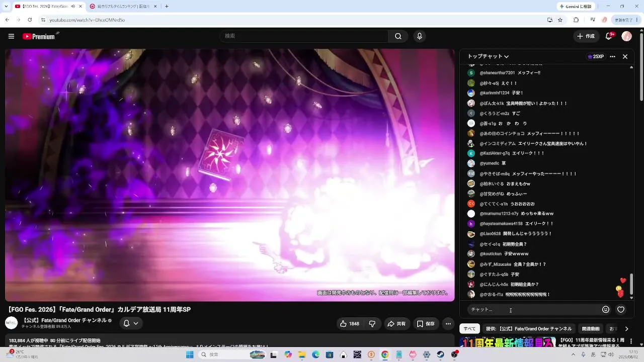The image size is (644, 362).
Task: Close the FGO Fes. 2026 tab
Action: [79, 7]
